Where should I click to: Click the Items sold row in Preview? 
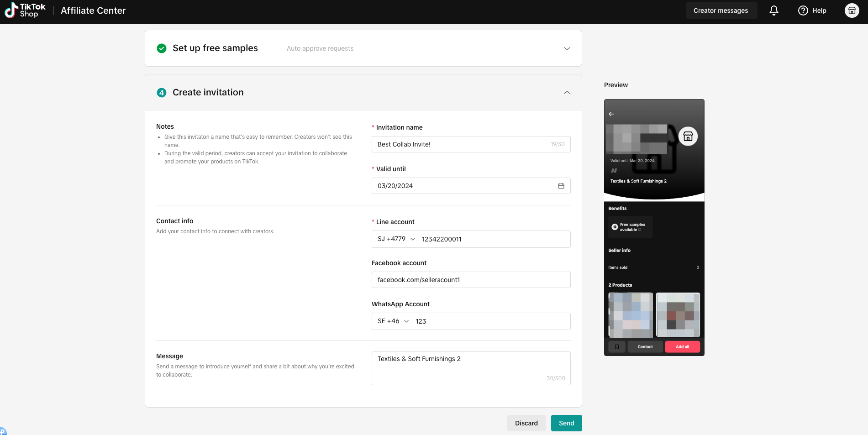click(x=654, y=267)
